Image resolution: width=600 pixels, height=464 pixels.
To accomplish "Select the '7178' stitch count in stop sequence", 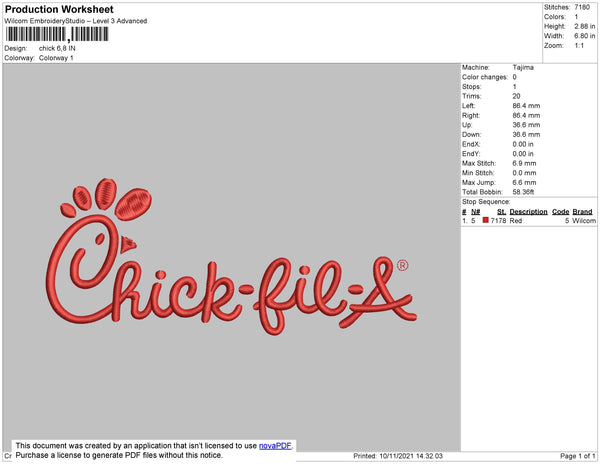I will tap(498, 221).
